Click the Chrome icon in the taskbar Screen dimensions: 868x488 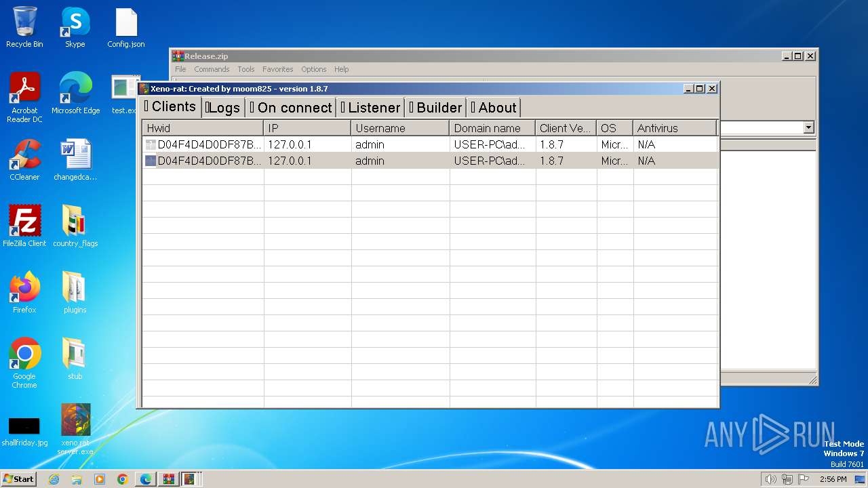123,479
